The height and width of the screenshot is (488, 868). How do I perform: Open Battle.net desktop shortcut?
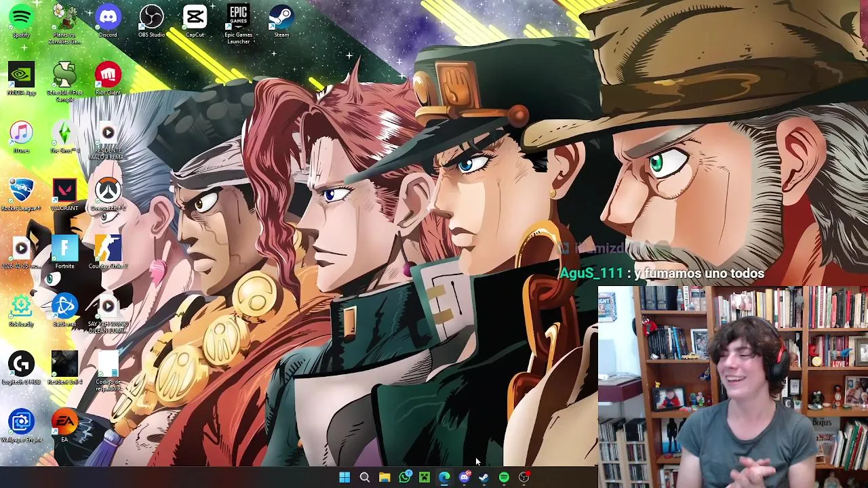point(64,310)
